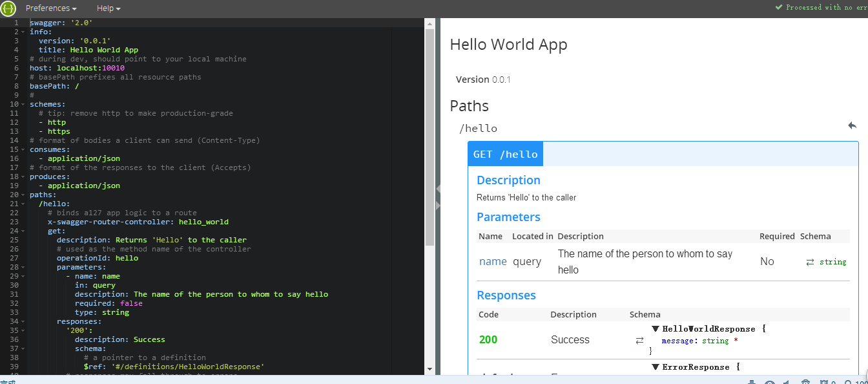Fold the parameters block at line 28
868x384 pixels.
pos(24,267)
